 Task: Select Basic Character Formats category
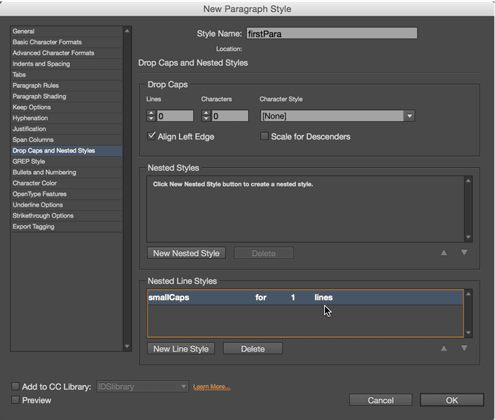(67, 42)
